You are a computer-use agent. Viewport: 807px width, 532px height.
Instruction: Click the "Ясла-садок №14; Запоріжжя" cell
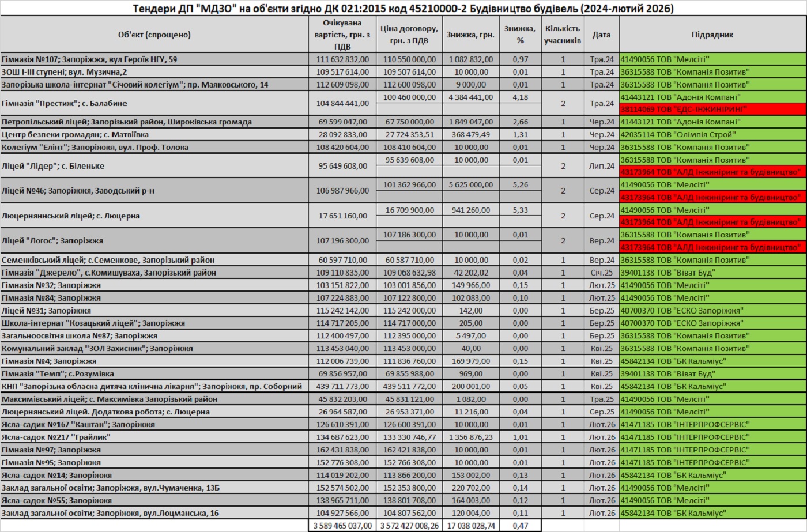(x=154, y=476)
